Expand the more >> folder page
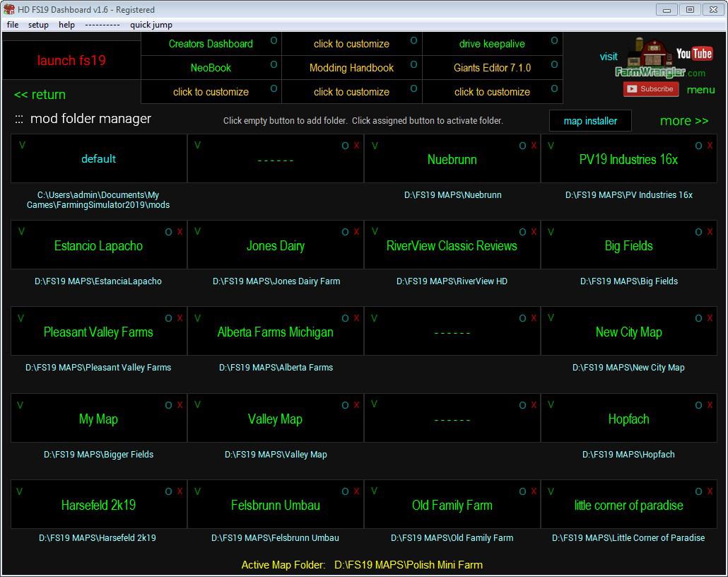The height and width of the screenshot is (577, 728). [x=683, y=121]
